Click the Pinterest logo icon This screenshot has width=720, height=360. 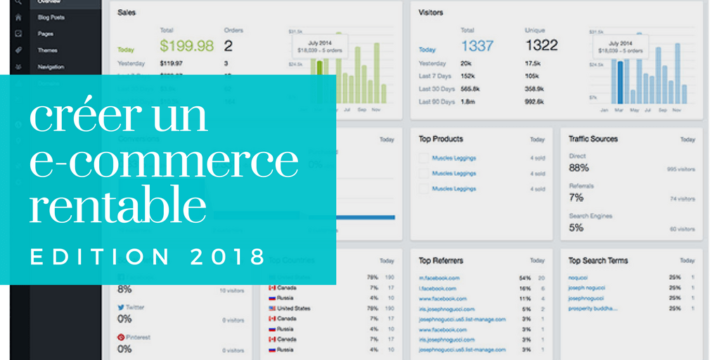pyautogui.click(x=121, y=337)
